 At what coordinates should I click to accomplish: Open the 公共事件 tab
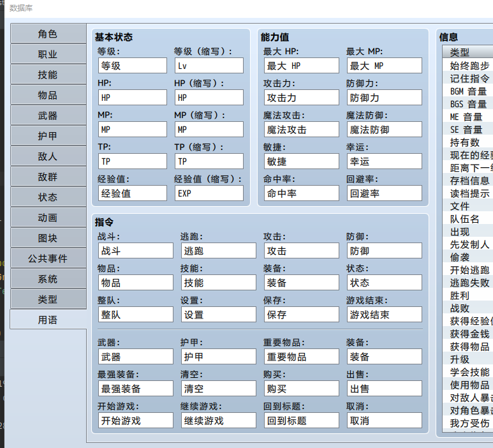(x=48, y=258)
